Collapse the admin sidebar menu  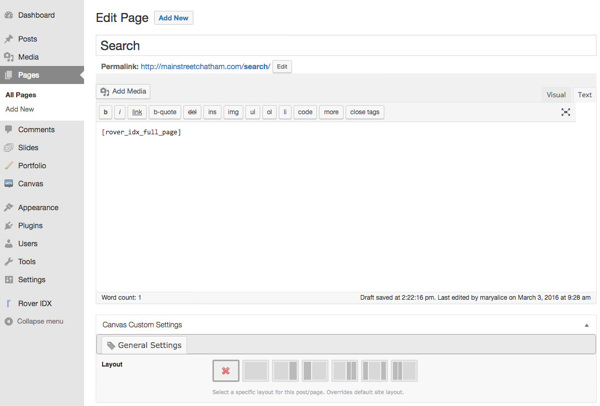[40, 321]
